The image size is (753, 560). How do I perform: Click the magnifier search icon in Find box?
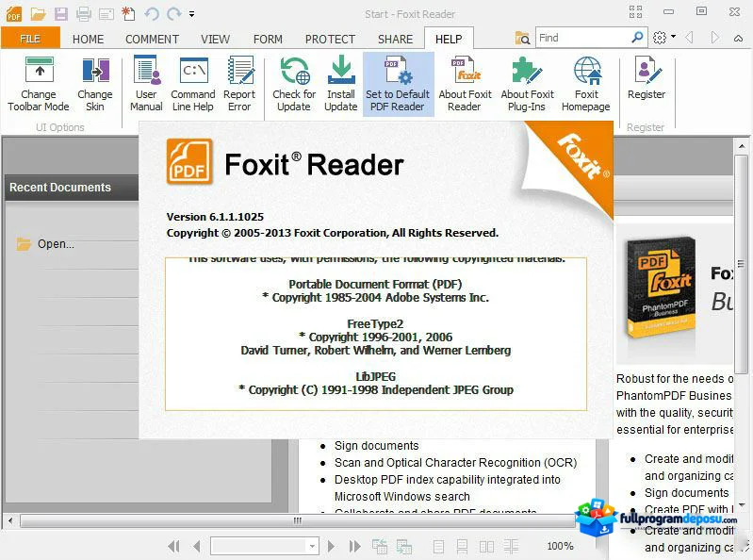pos(638,38)
